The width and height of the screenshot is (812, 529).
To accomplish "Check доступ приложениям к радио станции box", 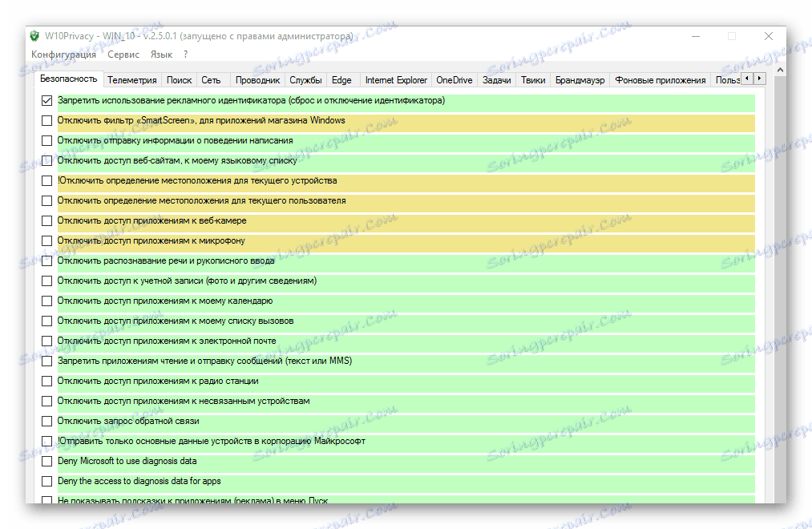I will (47, 382).
